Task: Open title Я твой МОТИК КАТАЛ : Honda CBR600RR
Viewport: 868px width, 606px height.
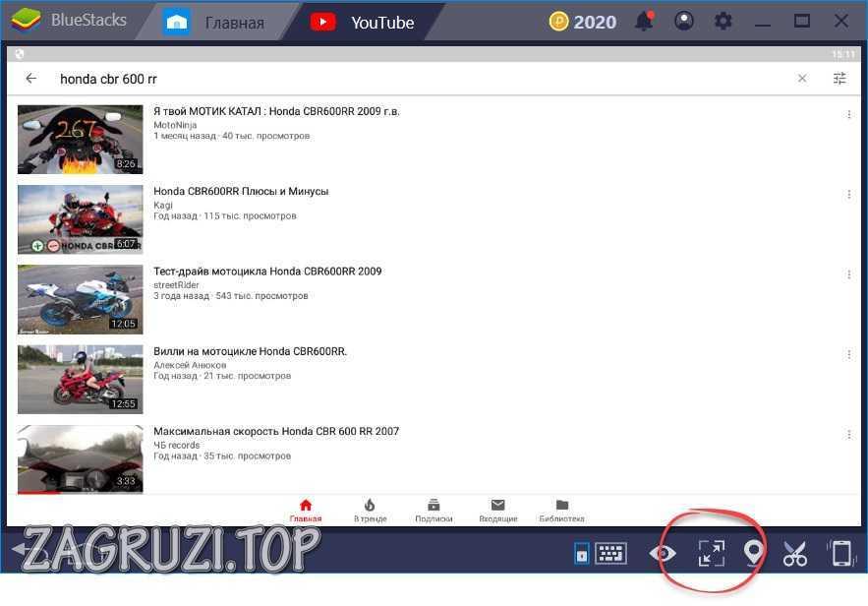Action: coord(276,111)
